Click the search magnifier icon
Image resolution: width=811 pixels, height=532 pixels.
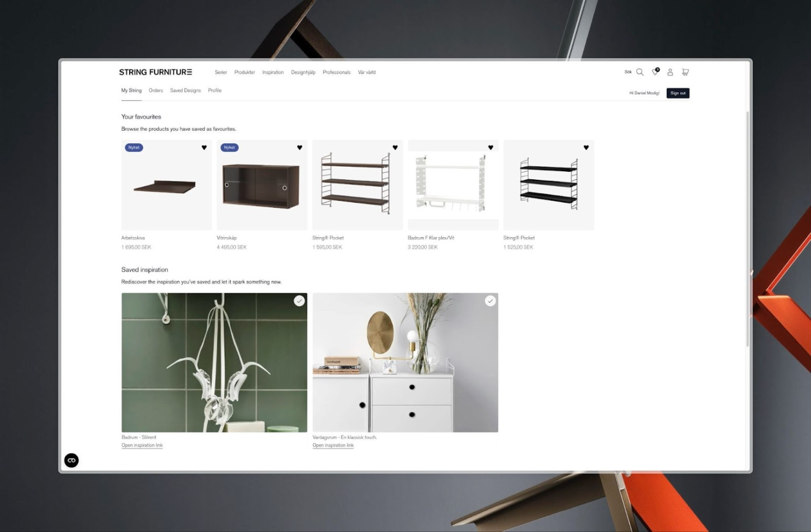tap(640, 72)
